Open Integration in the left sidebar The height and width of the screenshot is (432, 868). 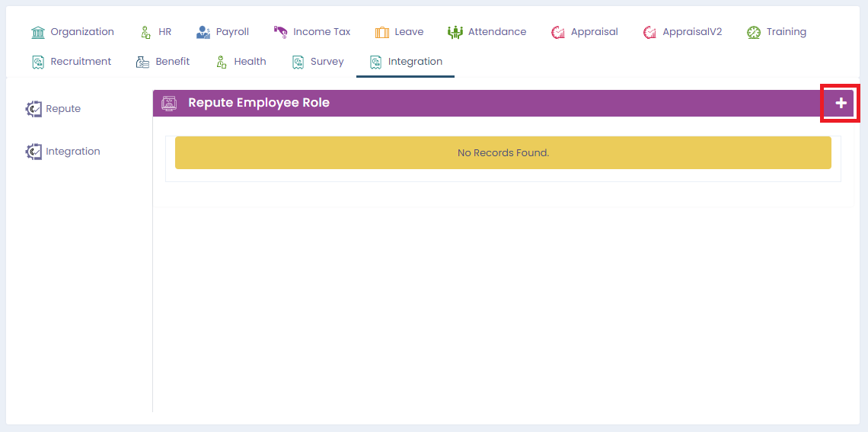click(72, 152)
